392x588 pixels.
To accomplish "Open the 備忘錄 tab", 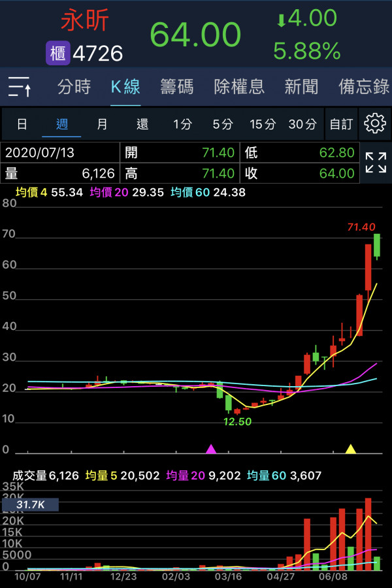I will pyautogui.click(x=363, y=87).
